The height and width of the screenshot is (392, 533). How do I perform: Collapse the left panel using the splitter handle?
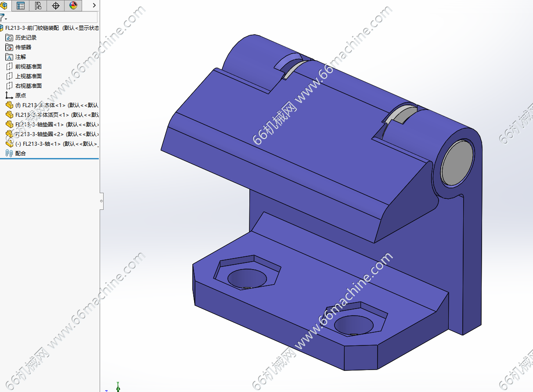pyautogui.click(x=101, y=201)
